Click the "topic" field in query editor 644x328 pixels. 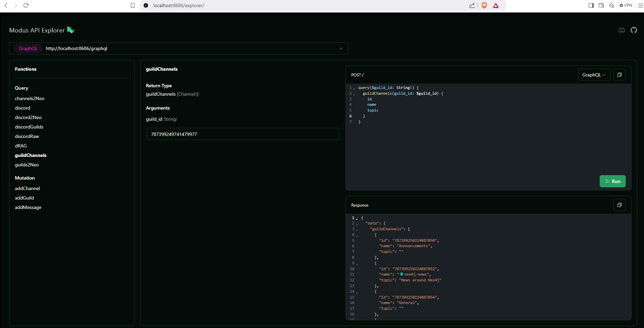373,110
